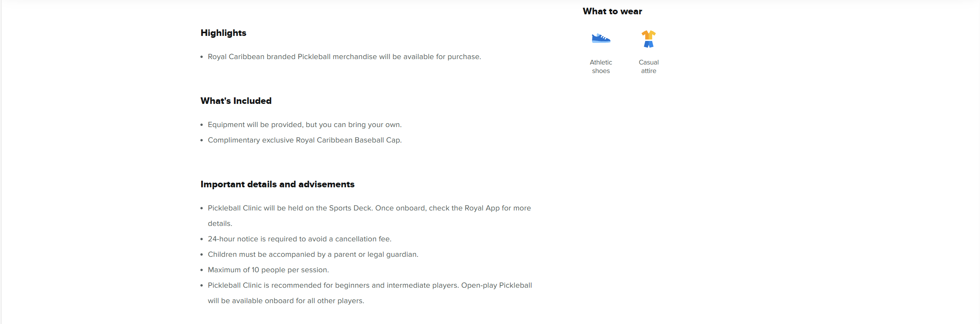Click the 'details.' continuation line
Screen dimensions: 980x324
coord(220,224)
